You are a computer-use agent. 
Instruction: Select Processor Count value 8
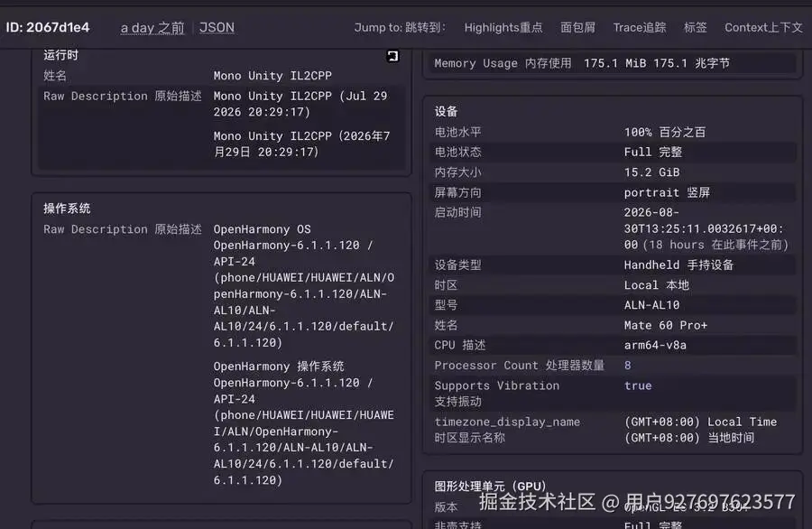tap(628, 366)
